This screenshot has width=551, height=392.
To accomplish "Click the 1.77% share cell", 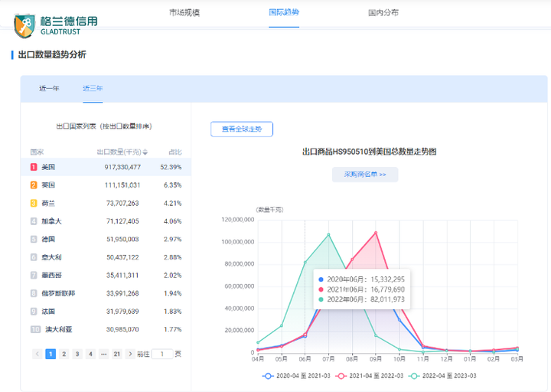I will [x=172, y=329].
